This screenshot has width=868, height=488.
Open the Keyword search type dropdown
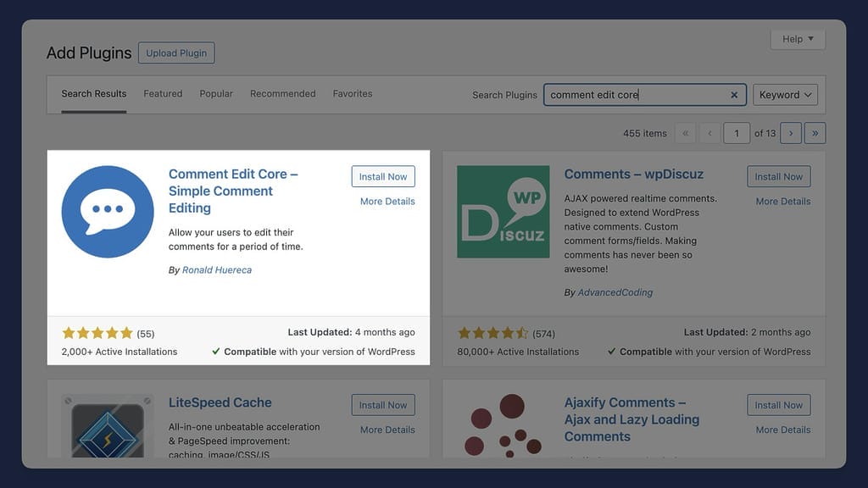tap(784, 95)
